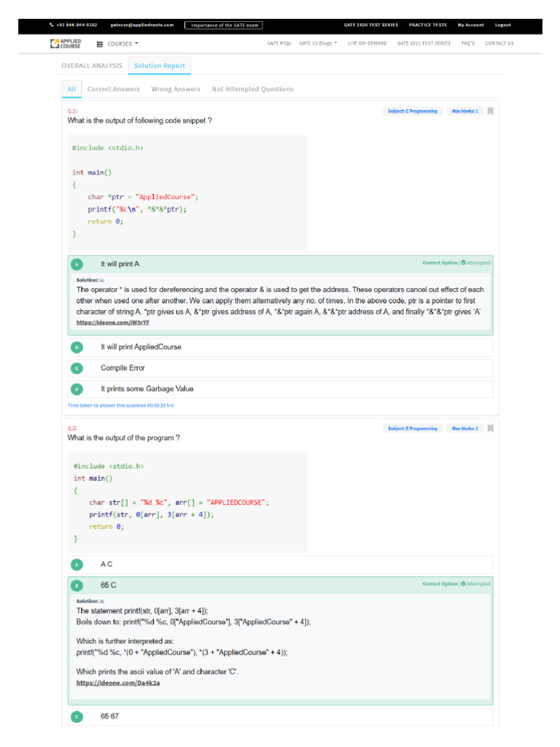Switch to Overall Analysis tab

pos(92,66)
